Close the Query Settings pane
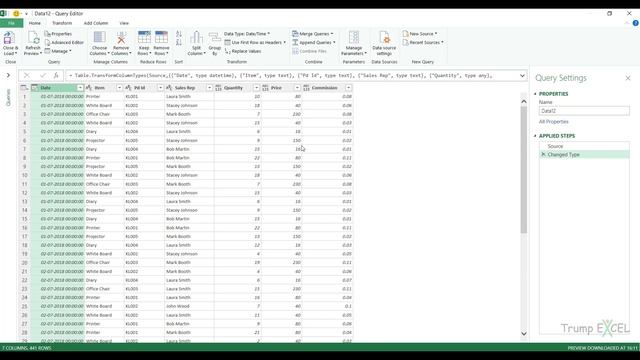 628,78
